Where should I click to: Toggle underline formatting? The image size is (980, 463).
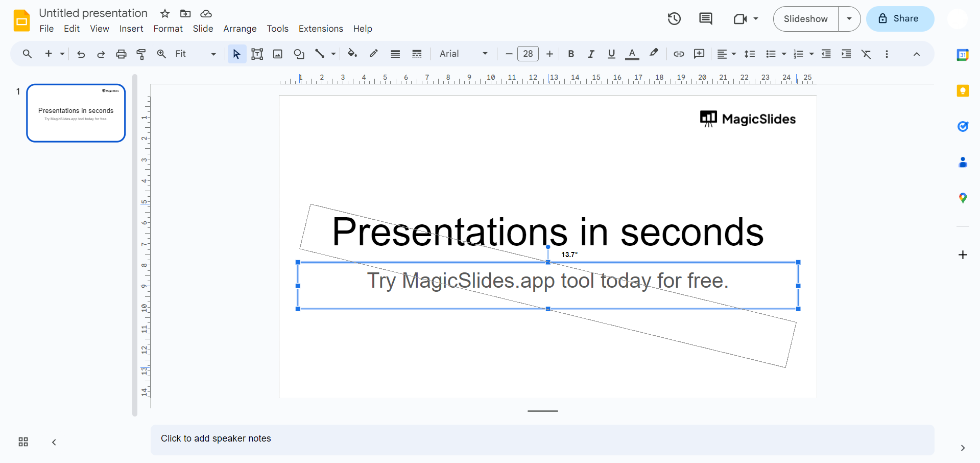click(611, 54)
